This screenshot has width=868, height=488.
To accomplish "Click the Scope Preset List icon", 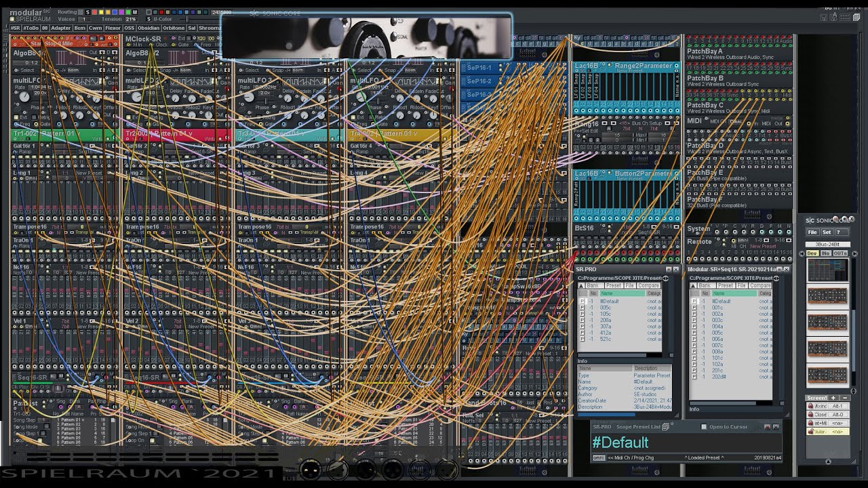I will (x=665, y=427).
